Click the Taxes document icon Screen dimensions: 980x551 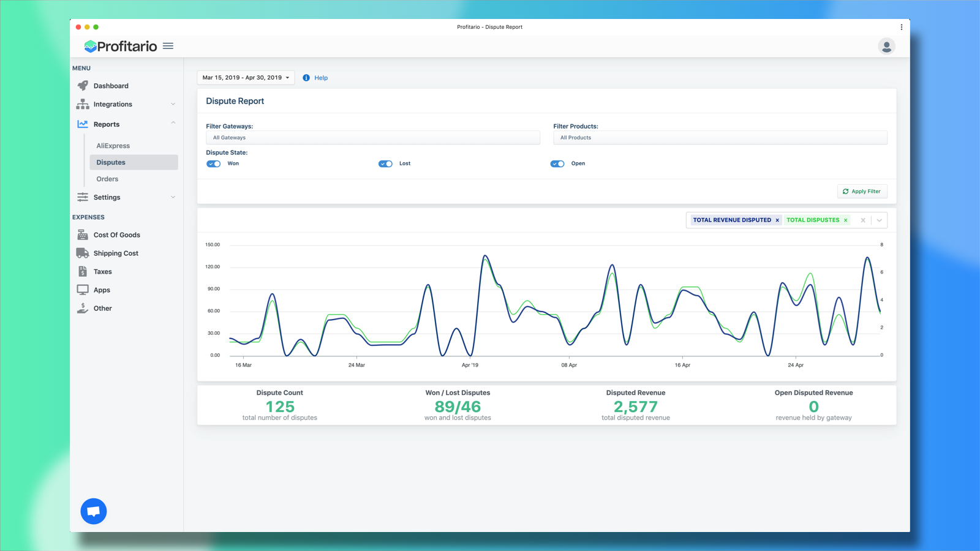[x=83, y=272]
